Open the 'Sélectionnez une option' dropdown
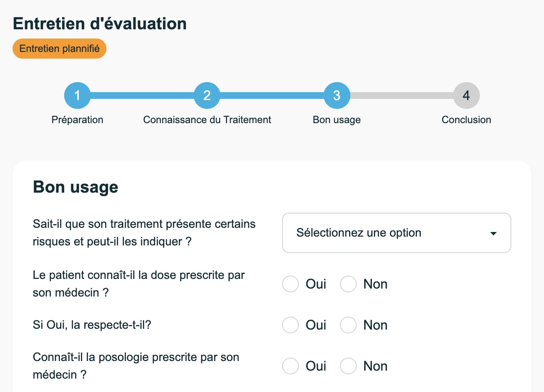This screenshot has height=392, width=544. [396, 233]
